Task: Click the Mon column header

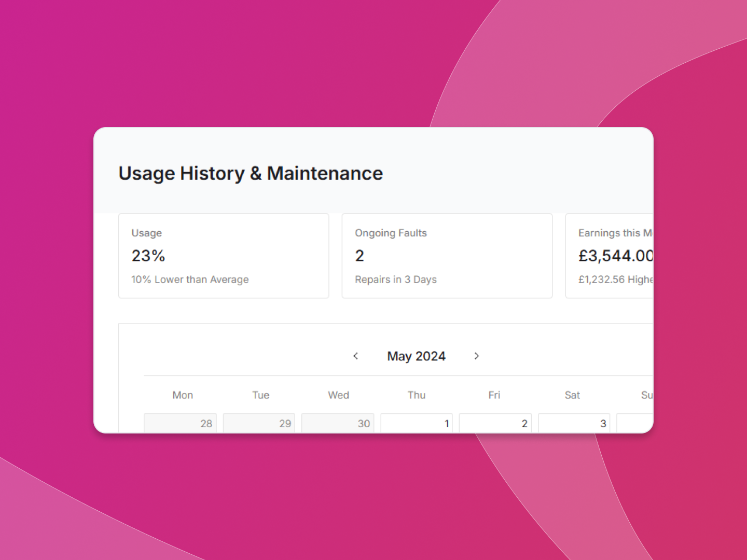Action: (x=183, y=395)
